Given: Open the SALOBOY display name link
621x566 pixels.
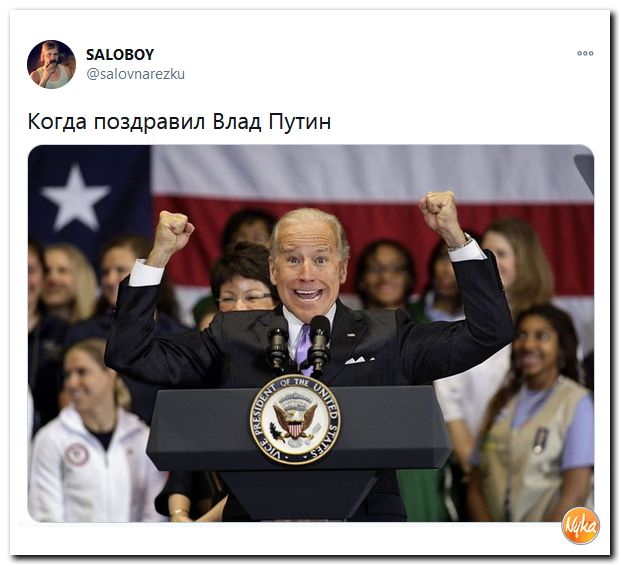Looking at the screenshot, I should click(120, 55).
